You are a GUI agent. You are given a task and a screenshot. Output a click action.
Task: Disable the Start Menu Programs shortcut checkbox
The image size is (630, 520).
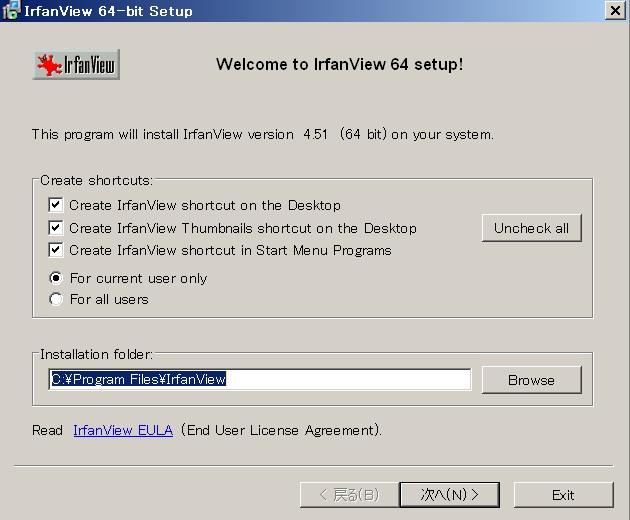tap(56, 250)
